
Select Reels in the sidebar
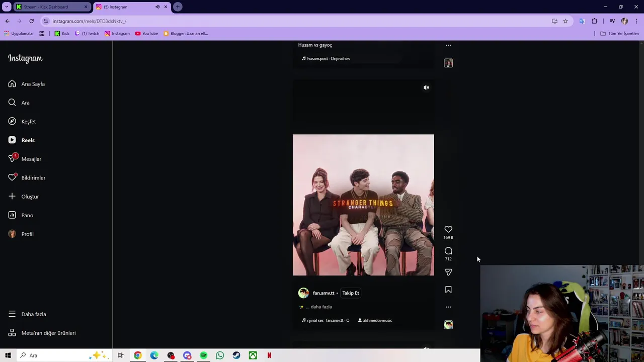[x=22, y=140]
